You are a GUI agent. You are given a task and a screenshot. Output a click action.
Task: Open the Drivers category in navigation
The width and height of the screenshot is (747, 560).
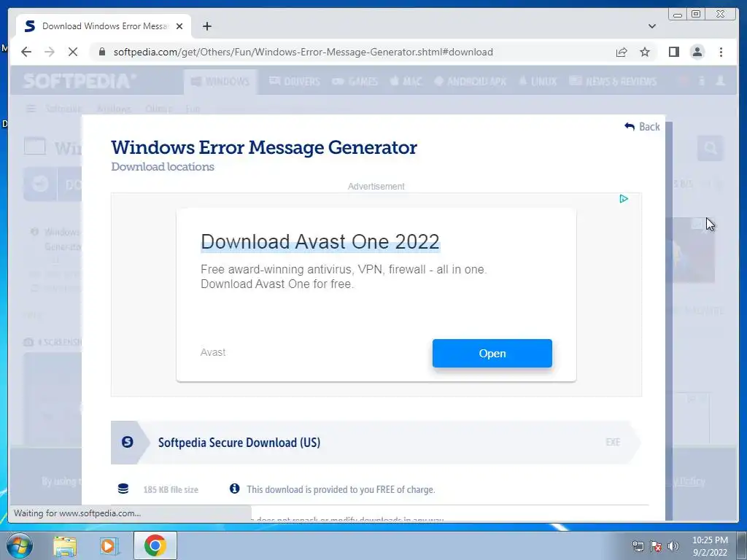(x=295, y=82)
